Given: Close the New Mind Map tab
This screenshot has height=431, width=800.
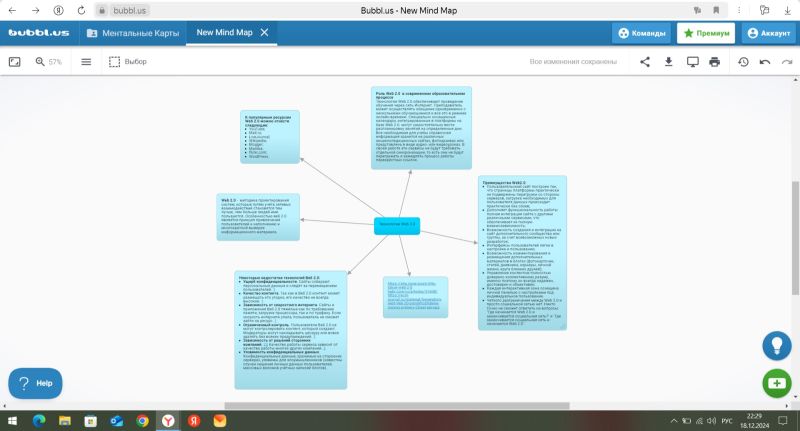Looking at the screenshot, I should coord(264,32).
